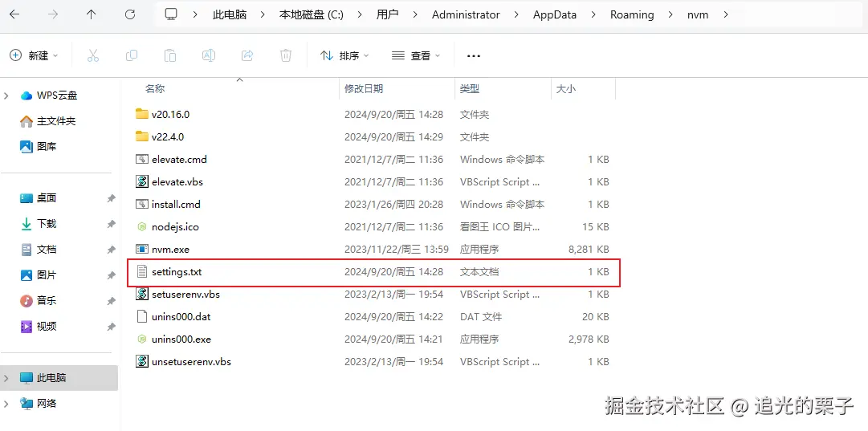Screen dimensions: 868x431
Task: Click Roaming breadcrumb segment
Action: (632, 15)
